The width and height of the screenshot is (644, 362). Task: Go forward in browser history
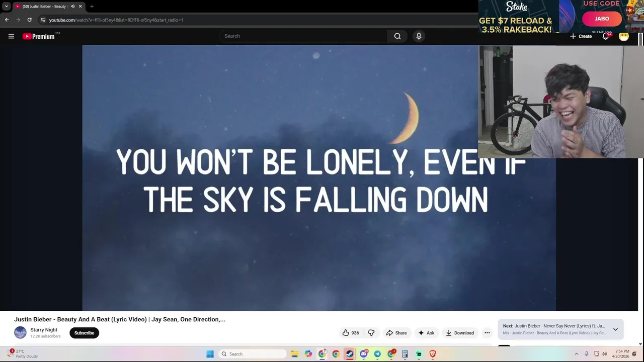coord(18,20)
